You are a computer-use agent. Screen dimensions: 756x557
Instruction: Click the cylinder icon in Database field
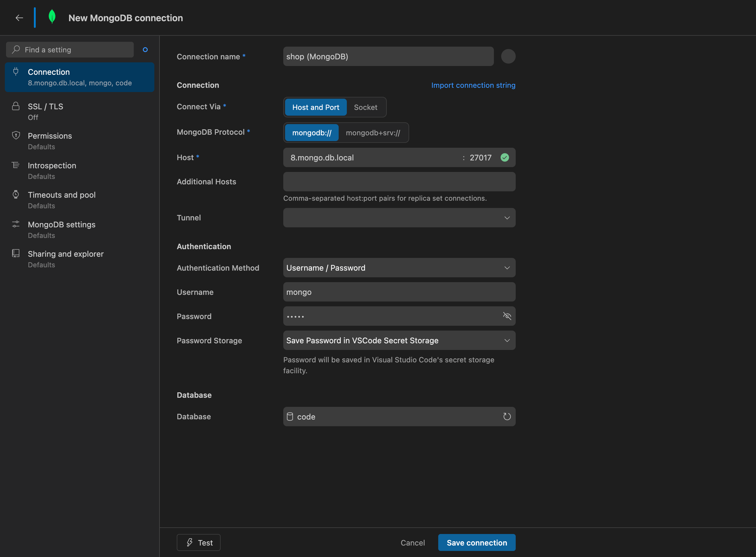point(290,417)
